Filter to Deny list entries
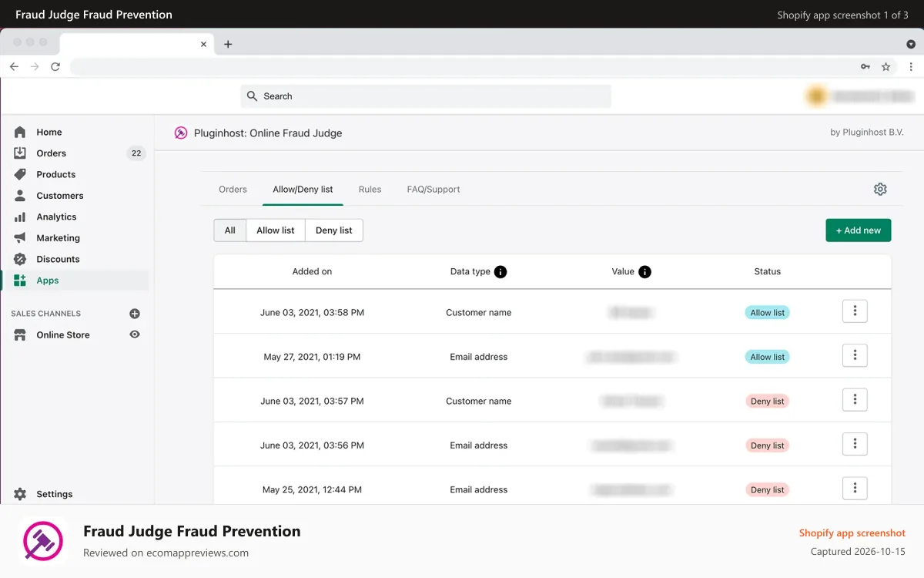Screen dimensions: 924x578 [x=334, y=230]
